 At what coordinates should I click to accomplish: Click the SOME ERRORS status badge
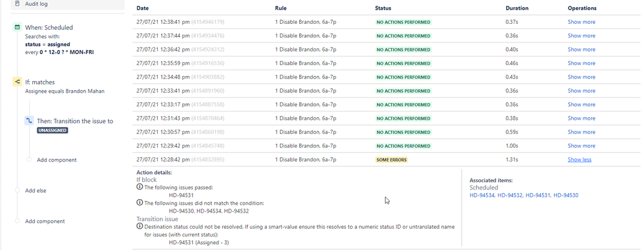[x=391, y=160]
